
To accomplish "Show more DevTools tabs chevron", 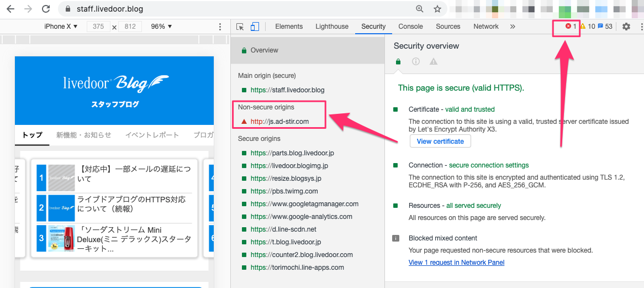I will 513,27.
